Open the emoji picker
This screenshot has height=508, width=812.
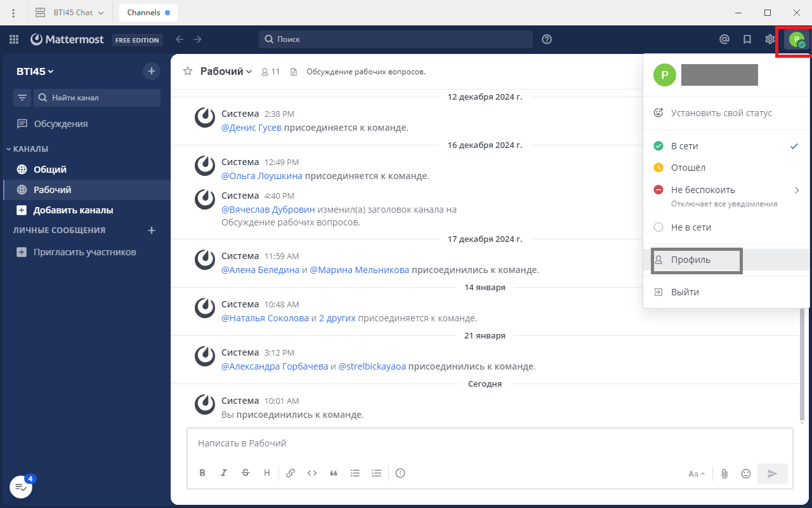[746, 474]
